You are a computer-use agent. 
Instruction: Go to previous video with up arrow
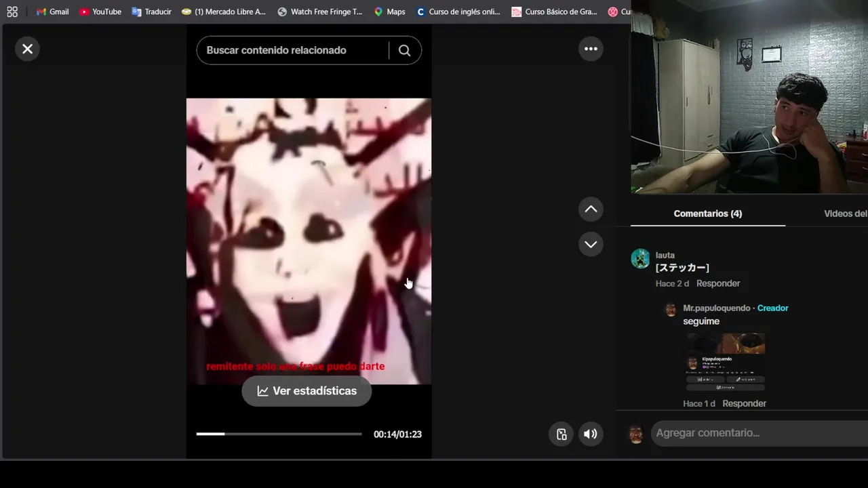pyautogui.click(x=591, y=209)
